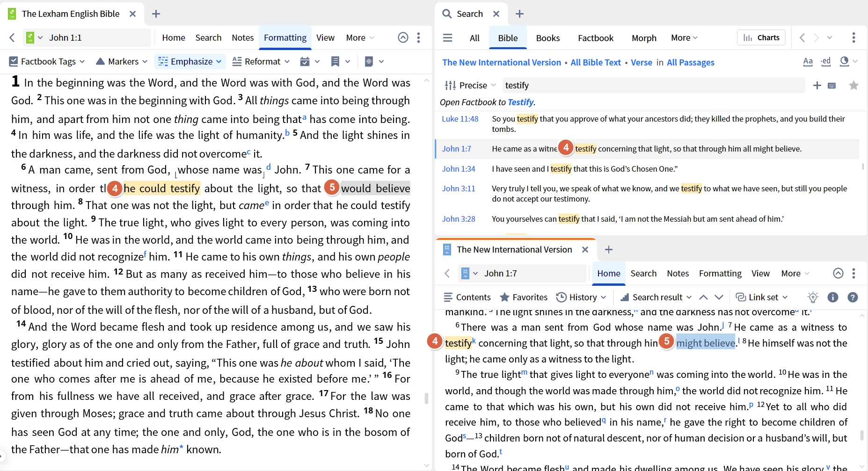
Task: Open the John 3:11 search result
Action: click(459, 188)
